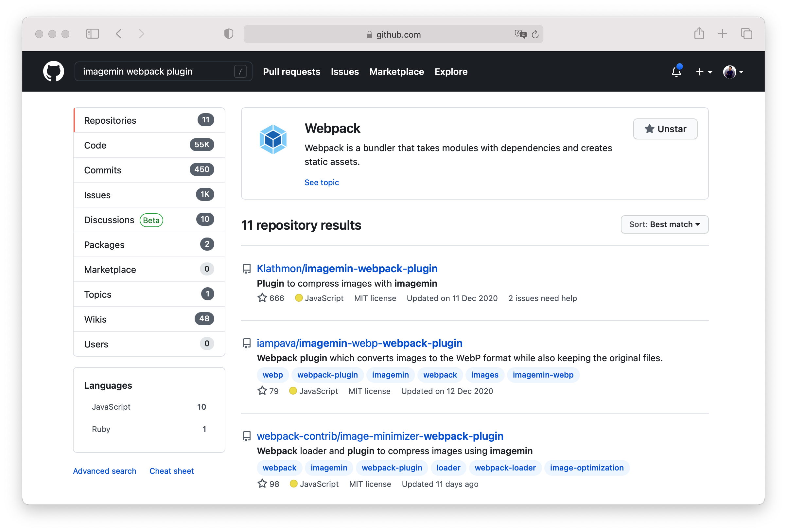Open webpack-contrib/image-minimizer-webpack-plugin repository

[380, 436]
